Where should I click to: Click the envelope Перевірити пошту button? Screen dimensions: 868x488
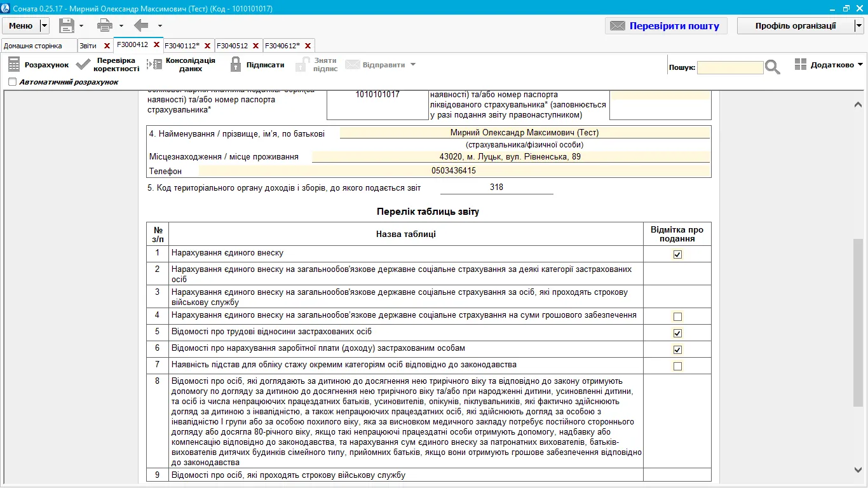point(666,26)
